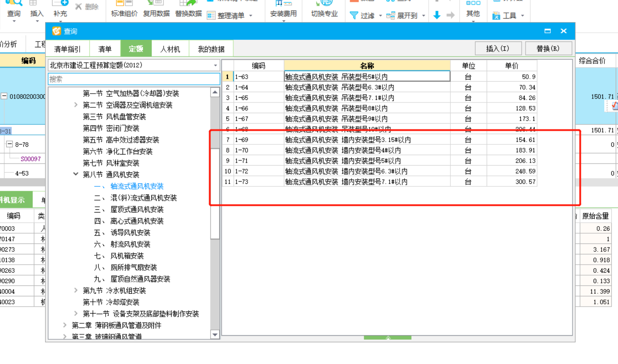Click the 替换(R) button
618x364 pixels.
549,49
